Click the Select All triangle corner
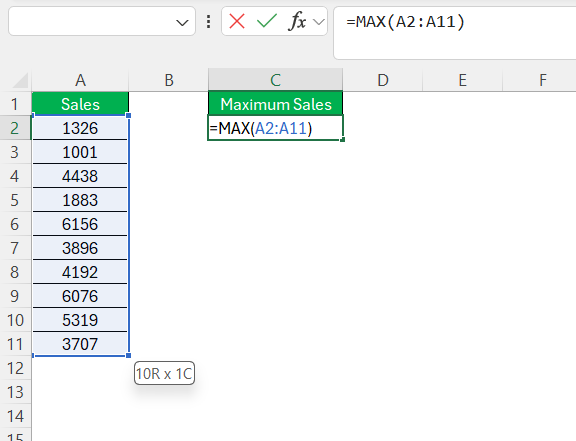Screen dimensions: 576x441 pos(20,80)
